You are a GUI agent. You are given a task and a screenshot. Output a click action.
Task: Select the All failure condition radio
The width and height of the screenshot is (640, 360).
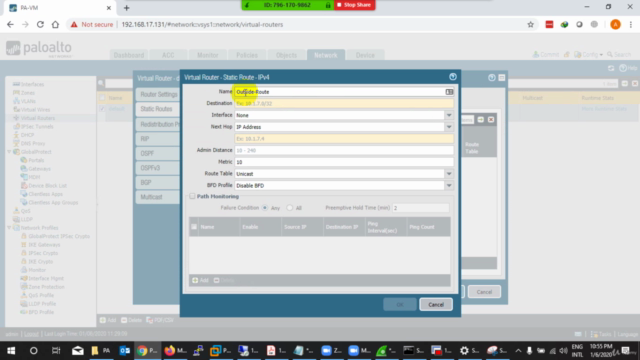click(289, 208)
